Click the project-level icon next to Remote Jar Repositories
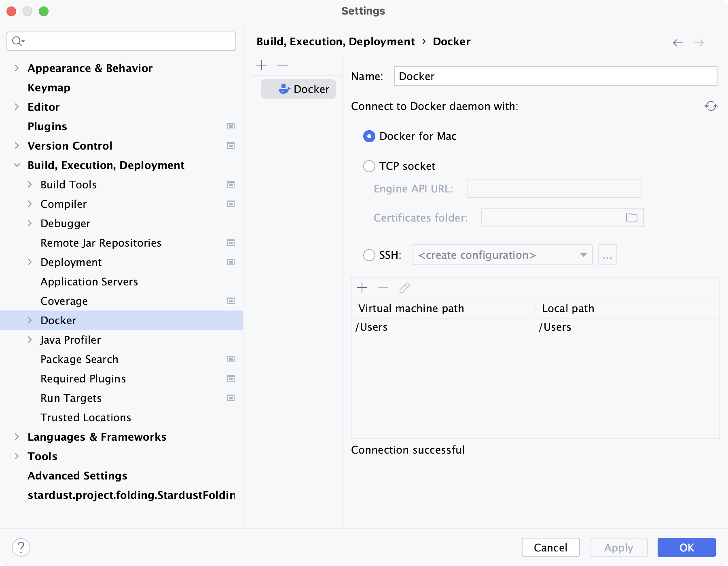 point(231,243)
